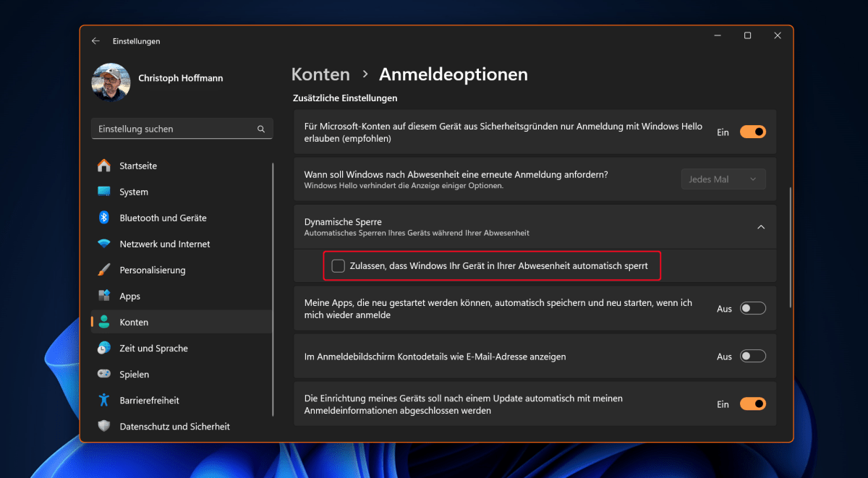Open profile picture of Christoph Hoffmann

[x=111, y=82]
